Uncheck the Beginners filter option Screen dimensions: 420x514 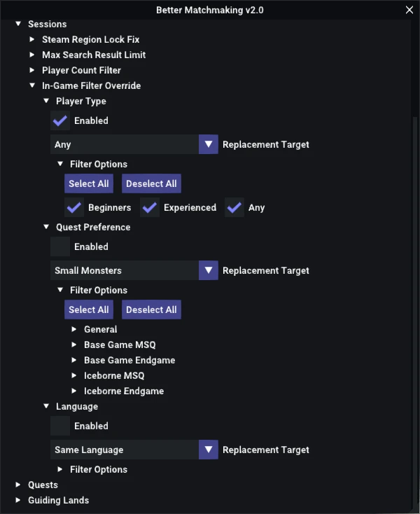pos(74,207)
